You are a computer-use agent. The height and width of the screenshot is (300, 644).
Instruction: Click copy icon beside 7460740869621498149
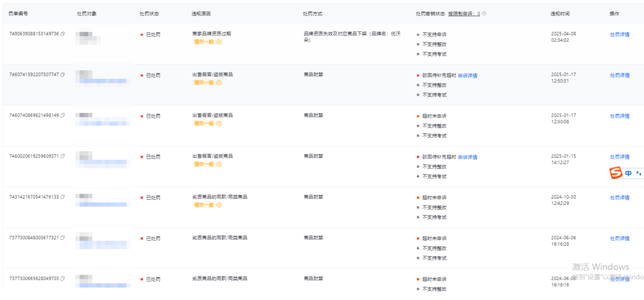[x=63, y=115]
